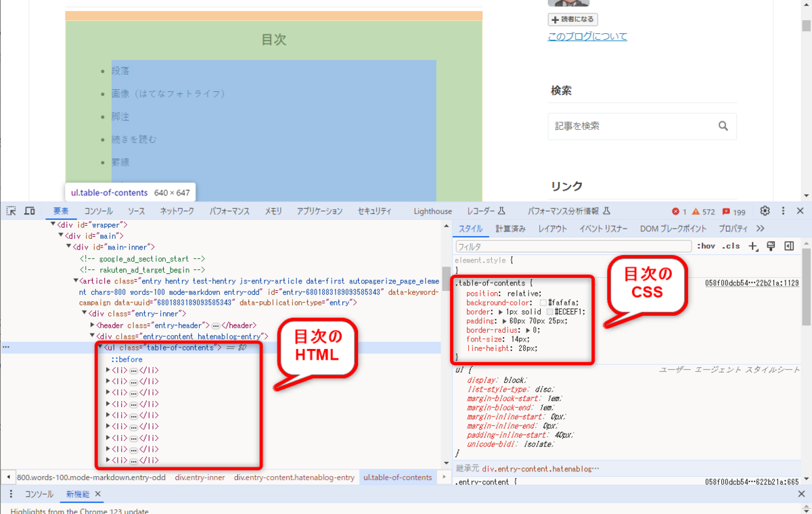Open DevTools settings gear

(x=765, y=211)
